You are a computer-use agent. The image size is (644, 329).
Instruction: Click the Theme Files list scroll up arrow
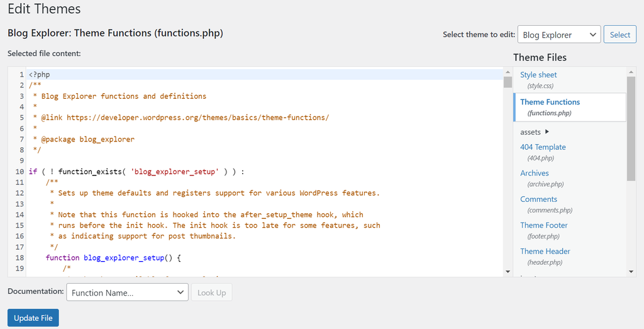click(x=631, y=73)
